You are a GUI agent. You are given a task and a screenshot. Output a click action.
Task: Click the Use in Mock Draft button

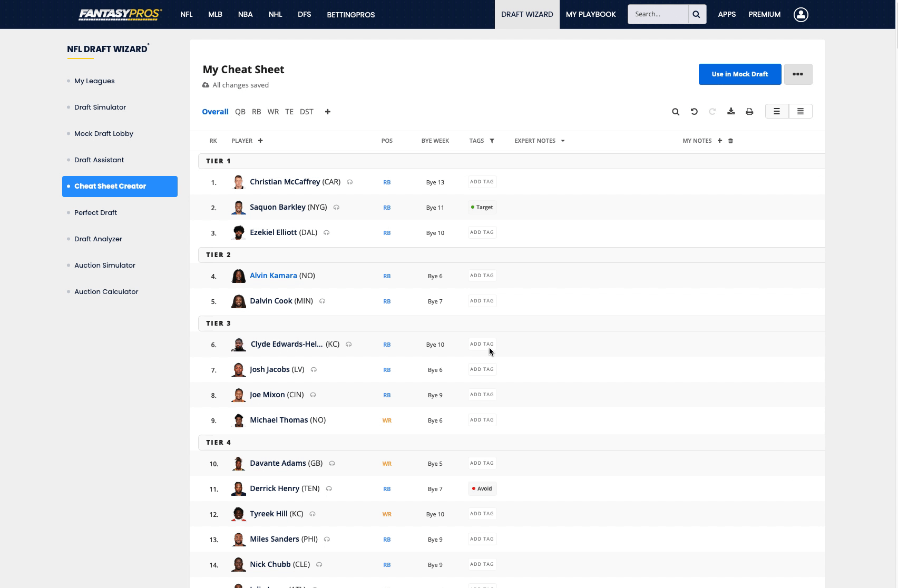pos(740,74)
